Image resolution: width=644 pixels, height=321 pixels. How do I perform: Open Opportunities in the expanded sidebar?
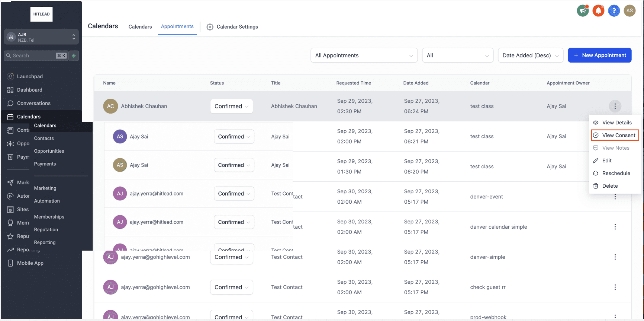49,151
